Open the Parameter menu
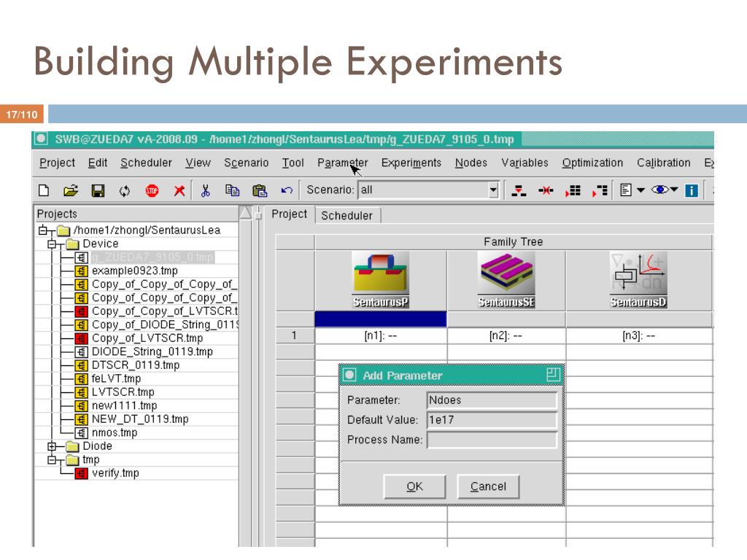Screen dimensions: 747x560 pyautogui.click(x=343, y=163)
